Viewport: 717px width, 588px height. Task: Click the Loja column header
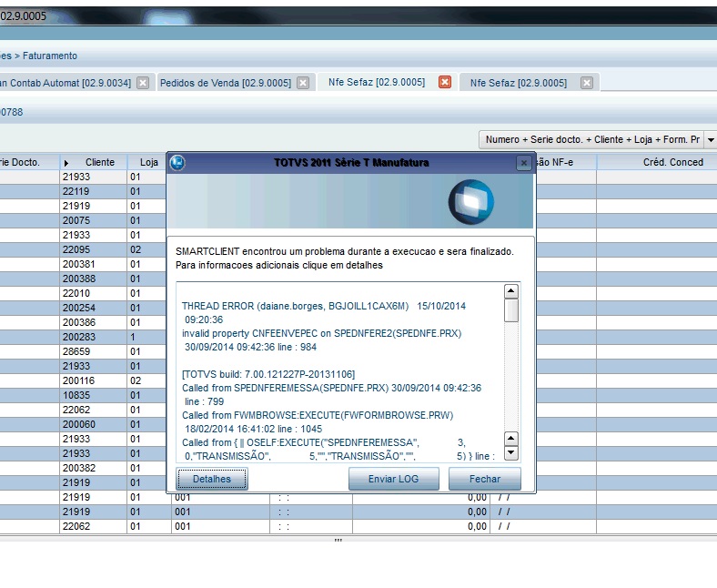(149, 162)
